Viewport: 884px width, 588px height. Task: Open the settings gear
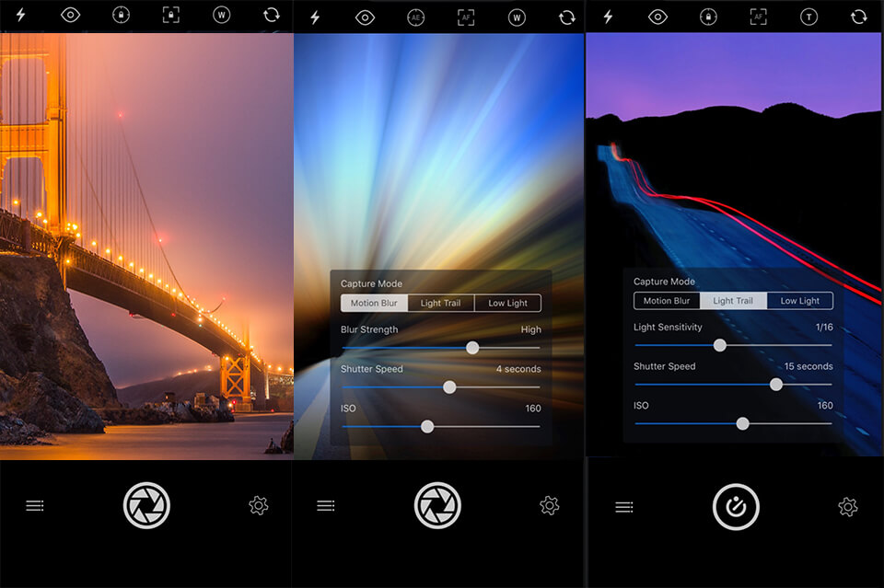coord(258,505)
